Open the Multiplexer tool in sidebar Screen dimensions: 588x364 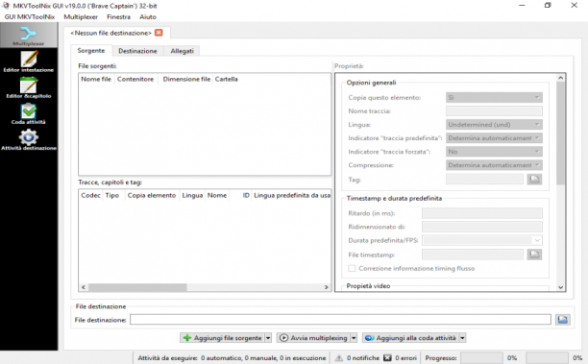[x=29, y=36]
